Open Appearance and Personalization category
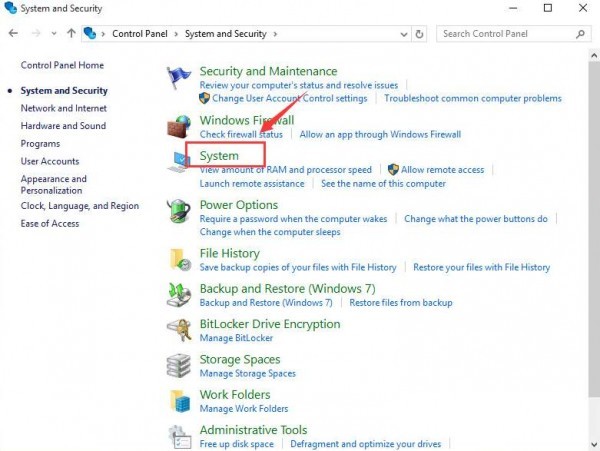Viewport: 600px width, 451px height. click(54, 184)
